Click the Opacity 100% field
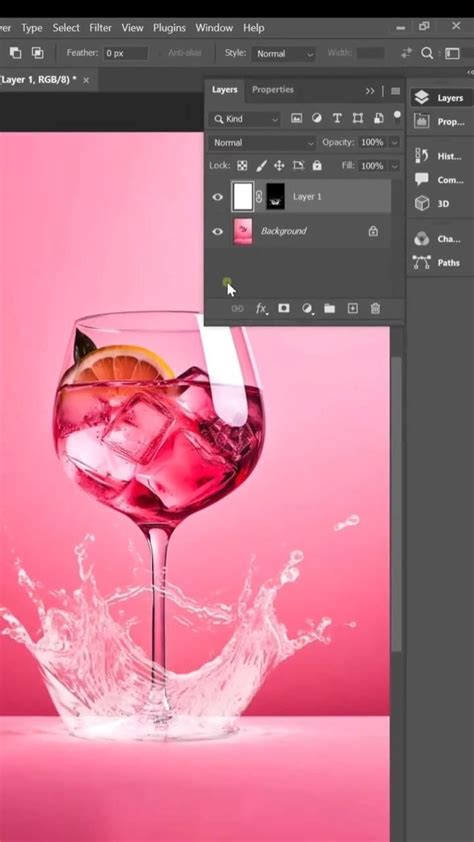474x842 pixels. pos(372,142)
